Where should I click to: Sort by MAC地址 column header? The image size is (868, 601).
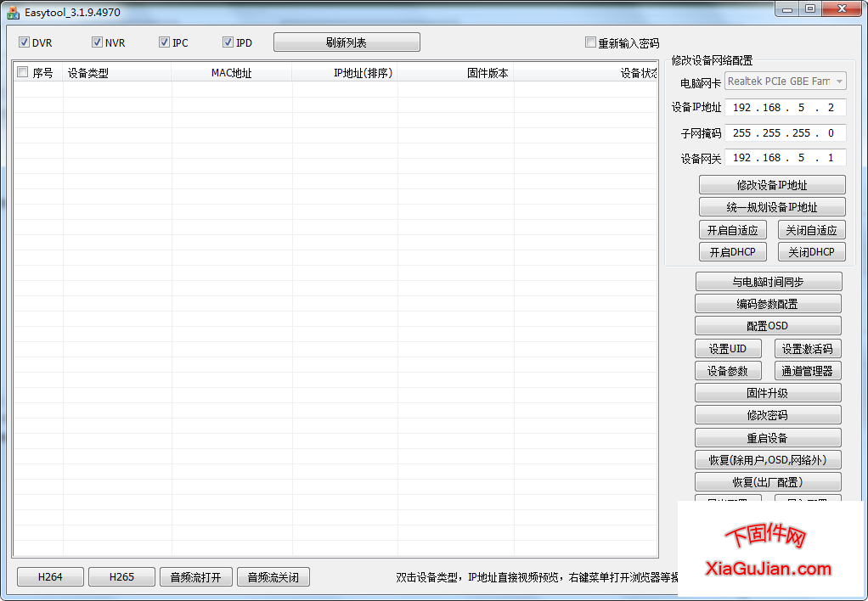point(231,72)
